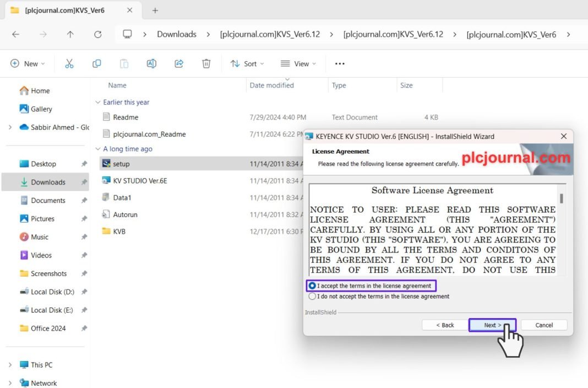Screen dimensions: 588x388
Task: Click the Copy icon in toolbar
Action: (x=97, y=64)
